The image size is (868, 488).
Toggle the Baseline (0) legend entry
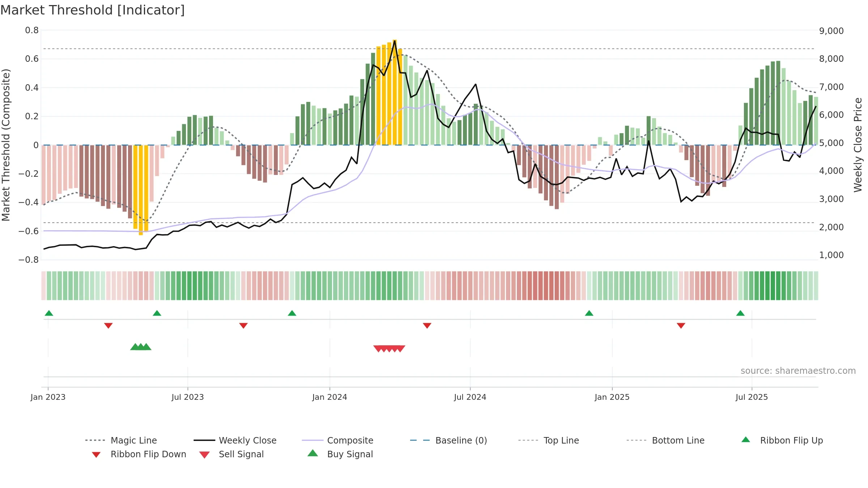click(448, 440)
